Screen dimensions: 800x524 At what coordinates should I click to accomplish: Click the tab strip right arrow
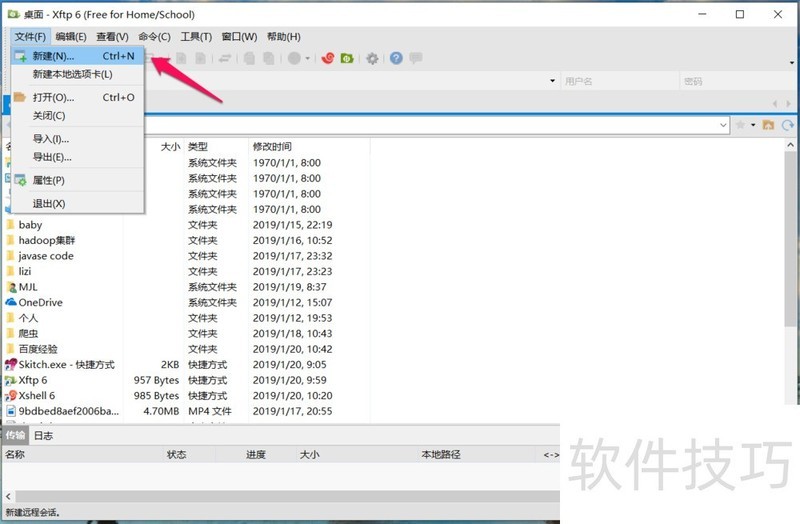(788, 104)
